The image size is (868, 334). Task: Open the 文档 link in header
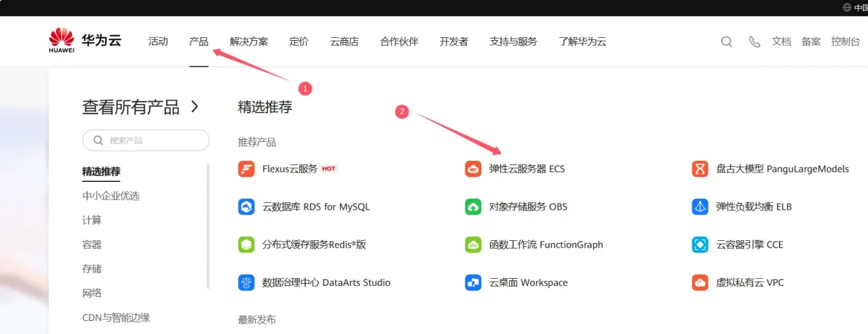point(781,41)
